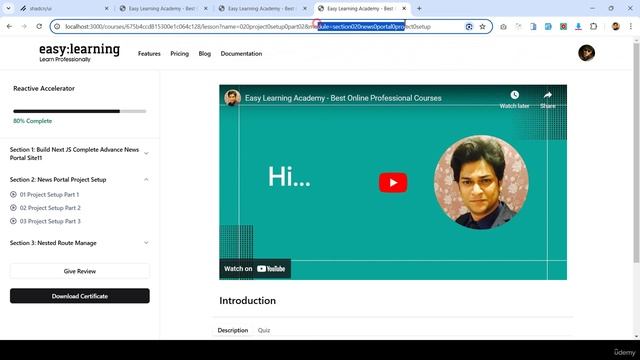The image size is (640, 360).
Task: Click the Watch later clock icon
Action: 514,95
